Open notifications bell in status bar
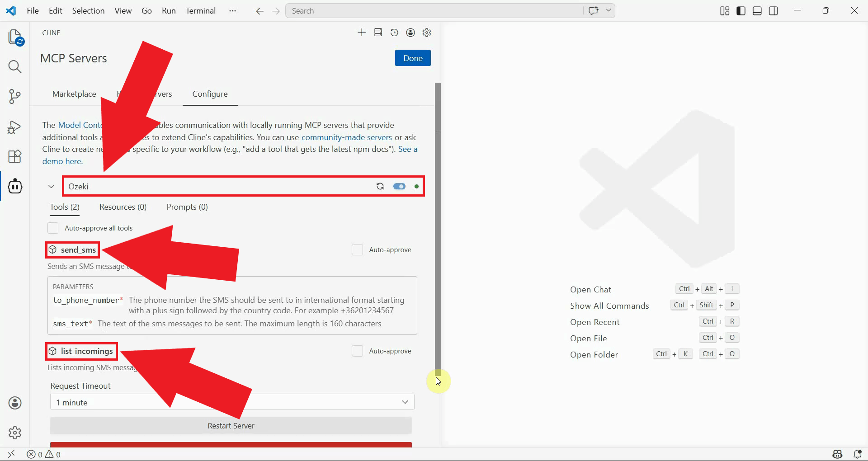The height and width of the screenshot is (461, 868). [857, 454]
